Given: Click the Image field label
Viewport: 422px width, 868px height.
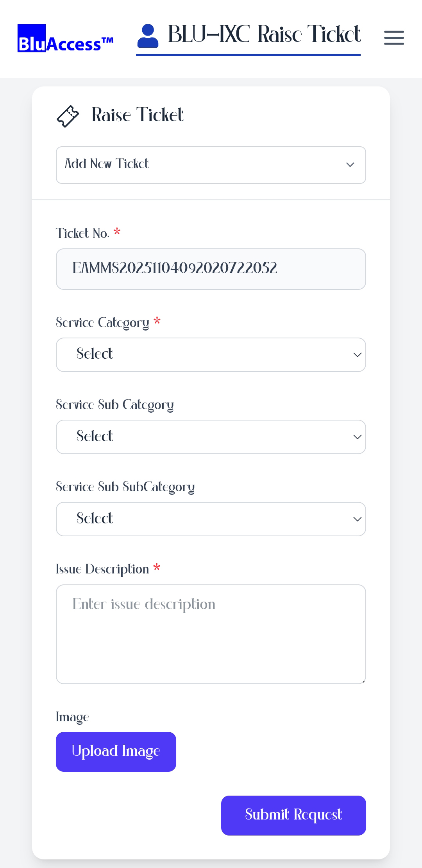Looking at the screenshot, I should [x=72, y=717].
